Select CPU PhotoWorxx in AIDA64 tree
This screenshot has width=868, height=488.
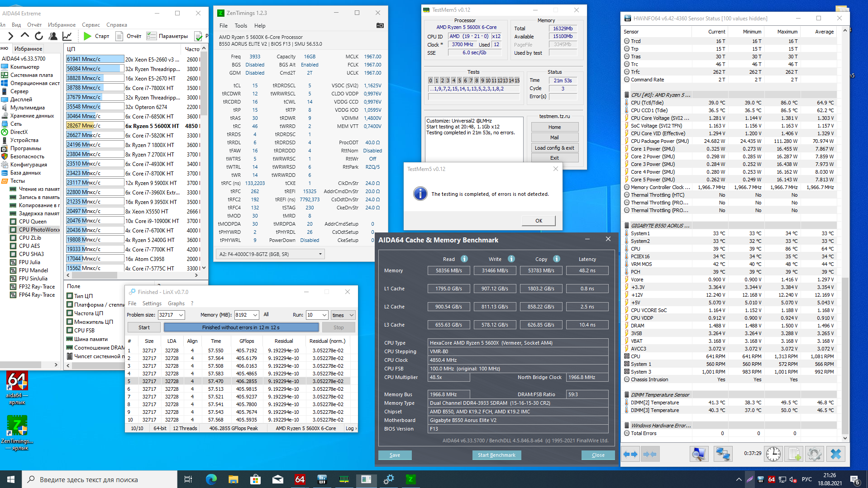click(39, 230)
